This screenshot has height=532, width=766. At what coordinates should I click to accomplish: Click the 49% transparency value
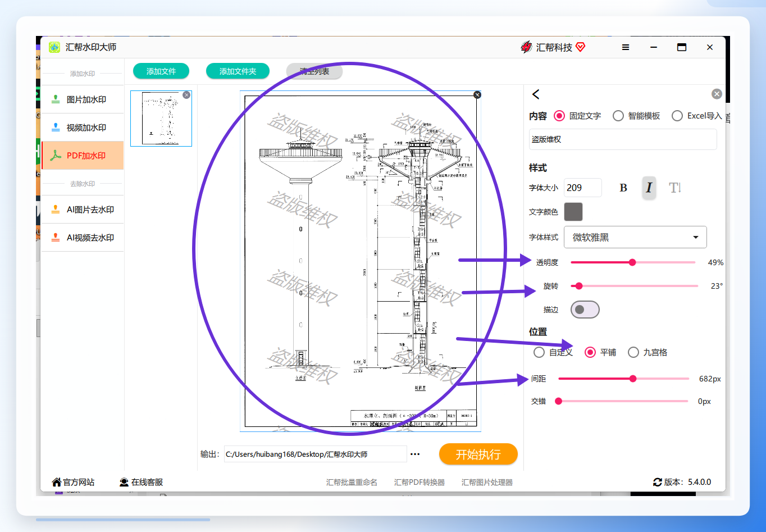(x=715, y=262)
